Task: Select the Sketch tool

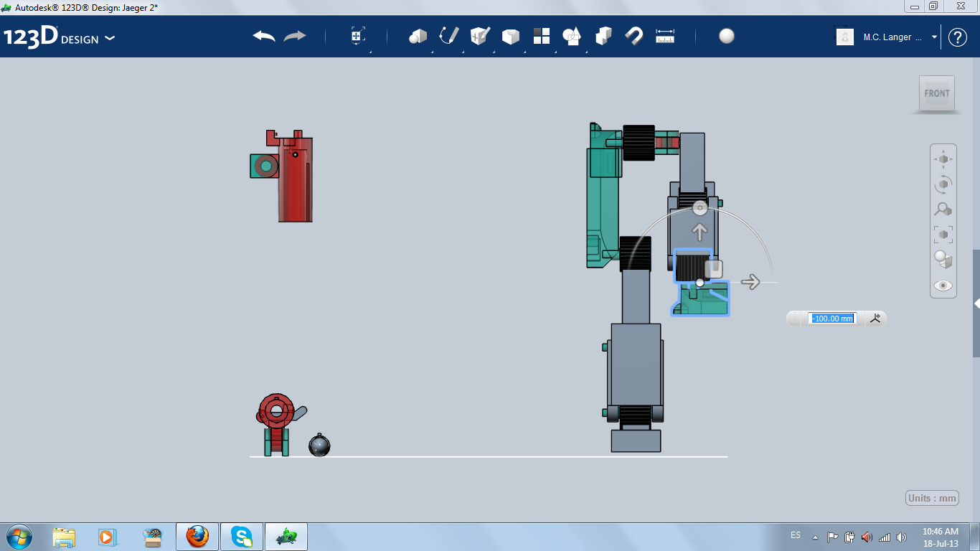Action: pyautogui.click(x=448, y=36)
